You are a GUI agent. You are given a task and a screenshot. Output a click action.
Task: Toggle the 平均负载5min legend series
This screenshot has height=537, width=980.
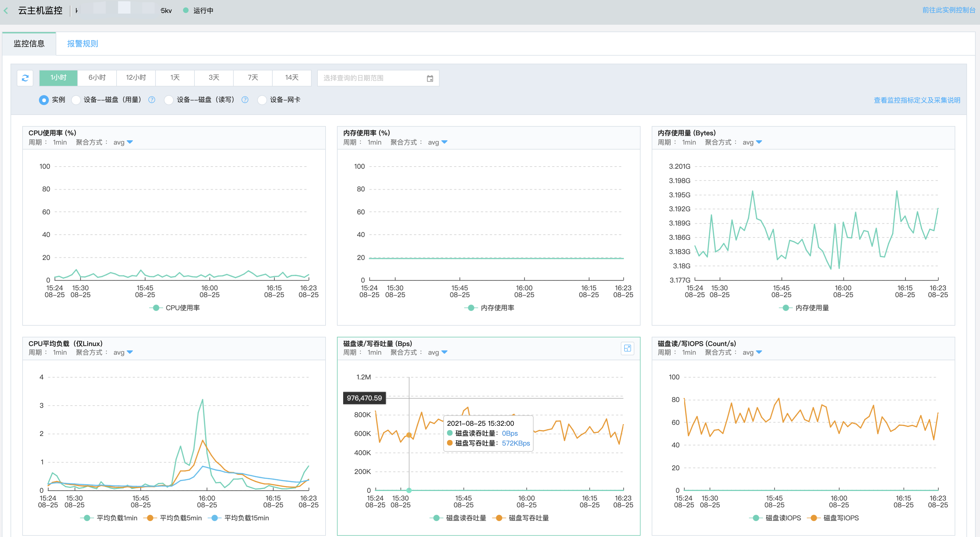point(173,518)
